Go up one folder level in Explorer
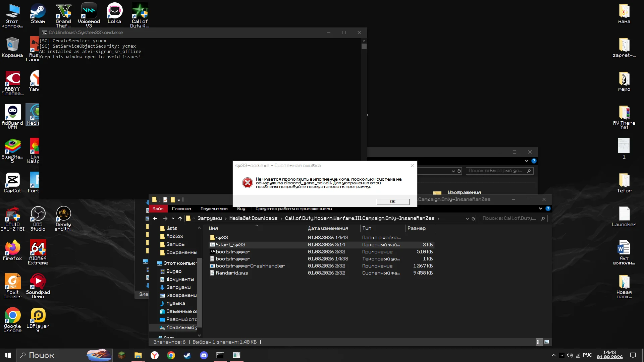 (180, 219)
